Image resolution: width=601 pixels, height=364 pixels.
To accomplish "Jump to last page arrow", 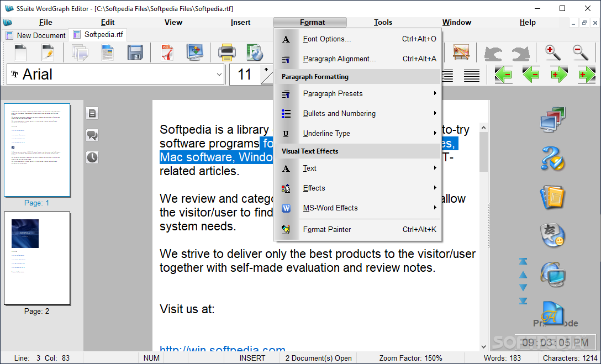I will click(x=523, y=301).
